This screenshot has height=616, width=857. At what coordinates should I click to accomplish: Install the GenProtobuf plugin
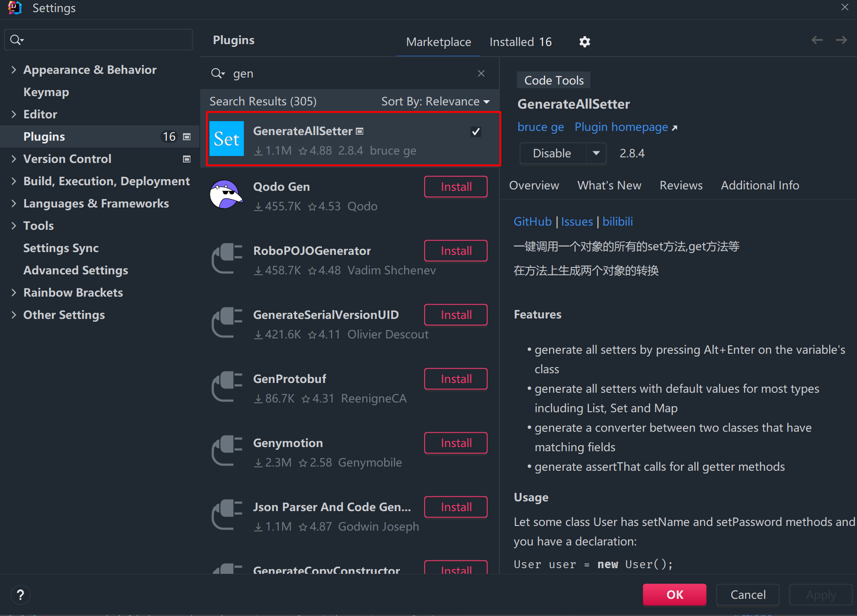tap(456, 379)
